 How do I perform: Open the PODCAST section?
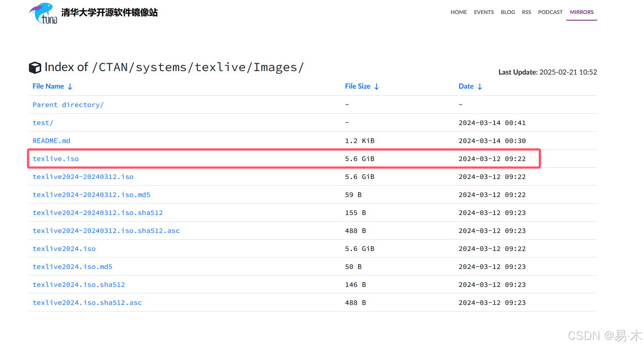550,12
